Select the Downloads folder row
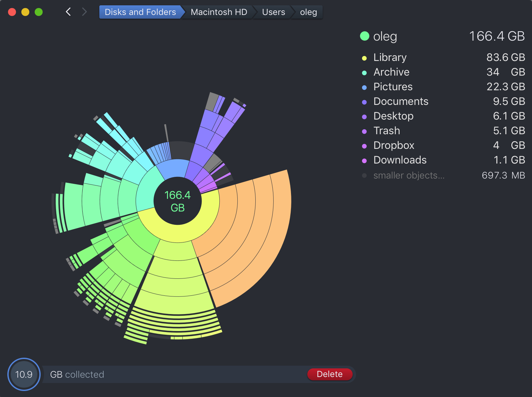The width and height of the screenshot is (532, 397). 400,160
